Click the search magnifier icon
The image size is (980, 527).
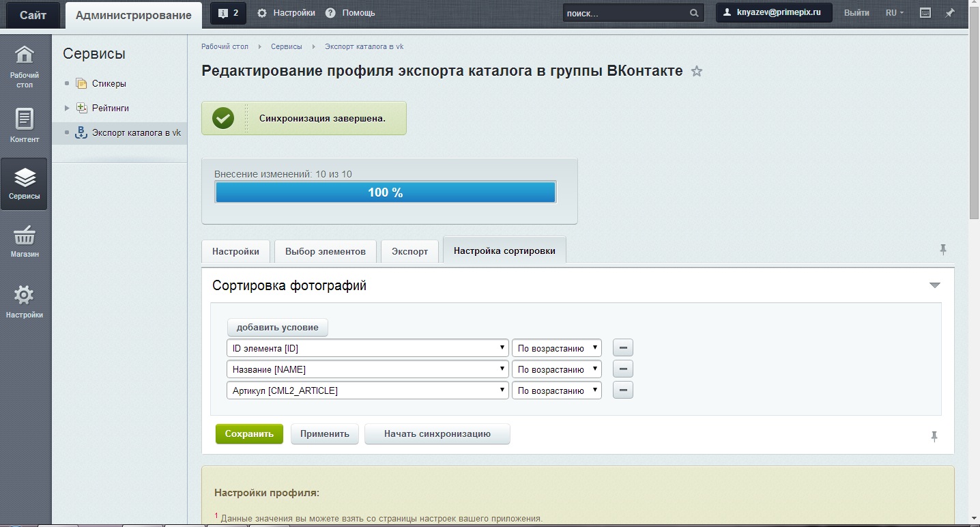pyautogui.click(x=693, y=12)
